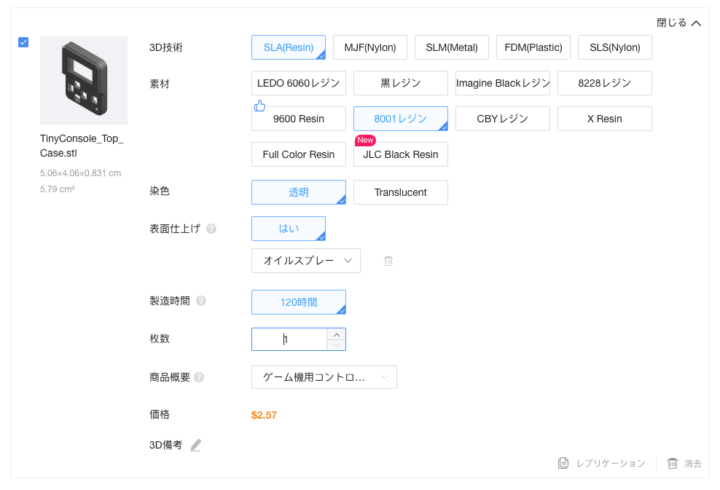Image resolution: width=720 pixels, height=490 pixels.
Task: Select the 透明 dyeing option
Action: pos(298,192)
